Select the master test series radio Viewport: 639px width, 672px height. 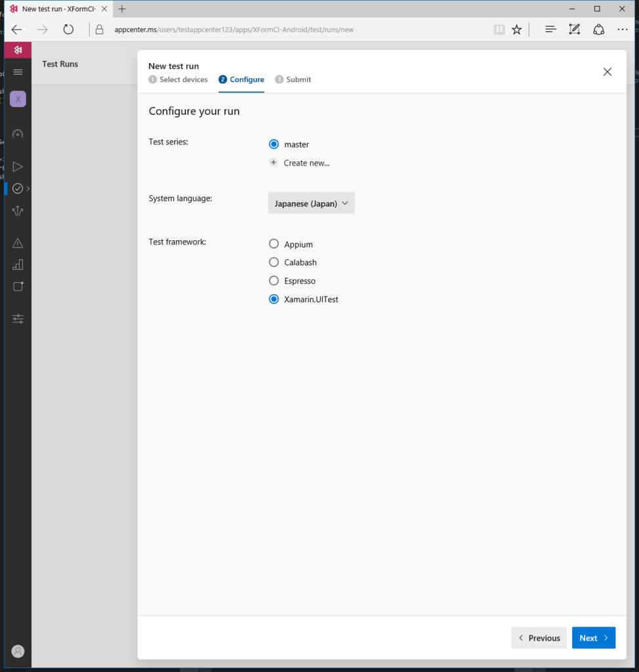274,144
